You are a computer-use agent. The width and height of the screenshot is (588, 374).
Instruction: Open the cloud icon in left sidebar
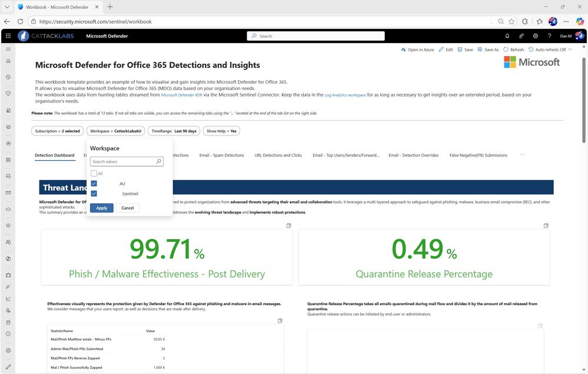[x=8, y=209]
